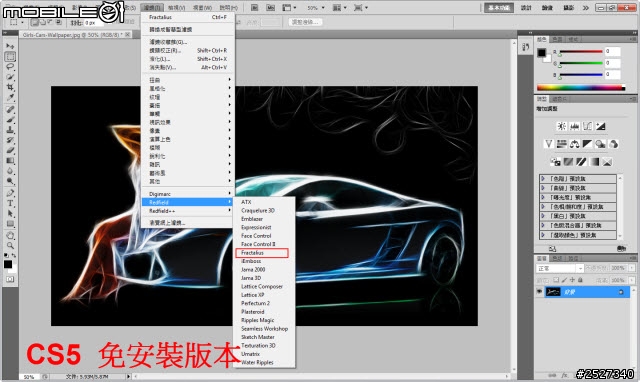
Task: Toggle lock position in Layers panel
Action: click(572, 280)
